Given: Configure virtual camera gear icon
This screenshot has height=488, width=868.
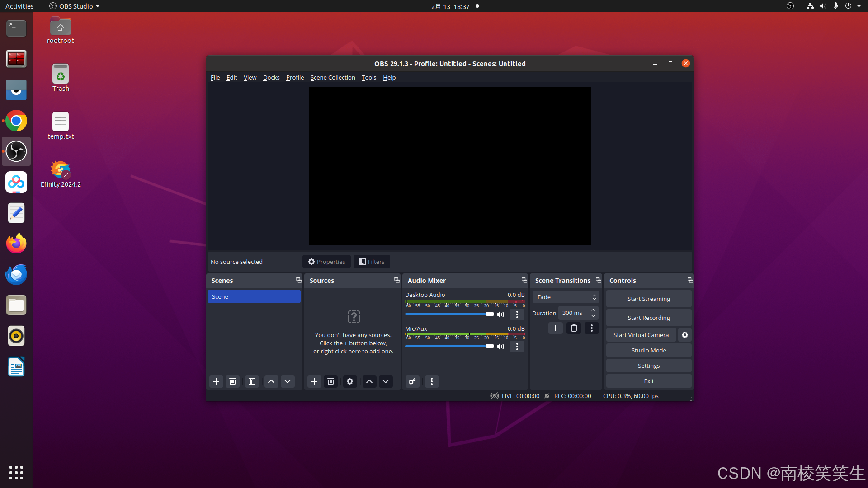Looking at the screenshot, I should click(x=685, y=335).
